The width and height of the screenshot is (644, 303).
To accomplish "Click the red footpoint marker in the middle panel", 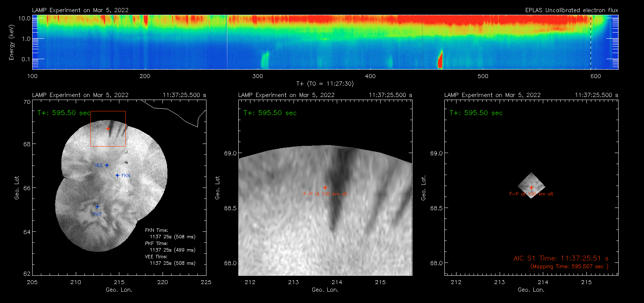I will point(325,187).
